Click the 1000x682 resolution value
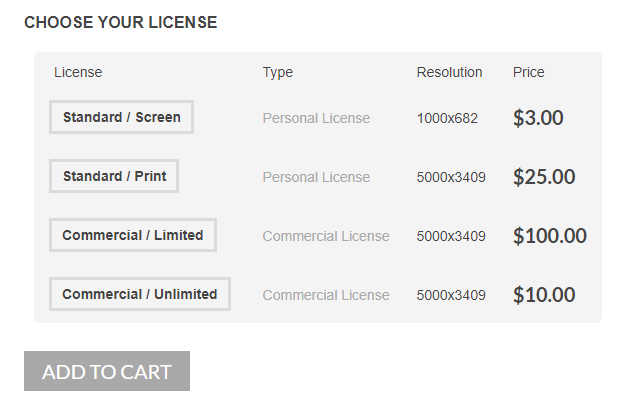The height and width of the screenshot is (418, 635). (x=447, y=118)
